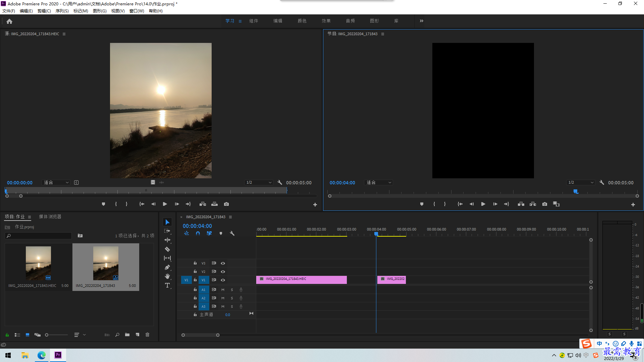The width and height of the screenshot is (644, 362).
Task: Open the program monitor settings wrench
Action: (x=602, y=183)
